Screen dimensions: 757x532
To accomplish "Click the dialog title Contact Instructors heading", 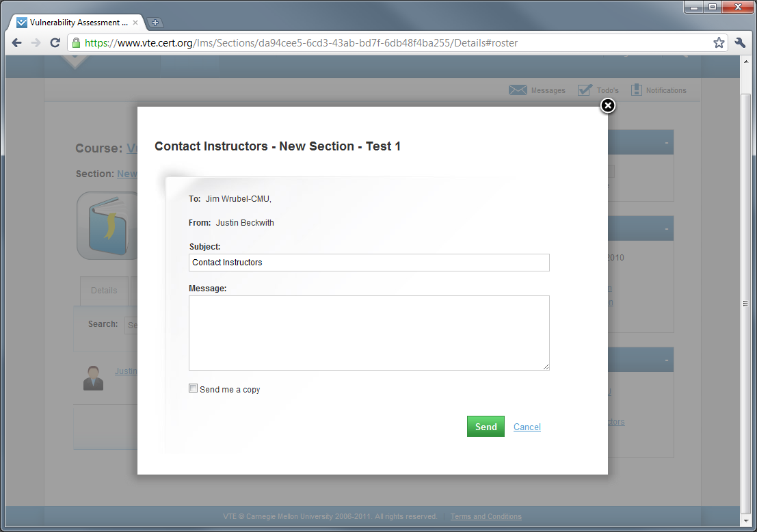I will 278,146.
